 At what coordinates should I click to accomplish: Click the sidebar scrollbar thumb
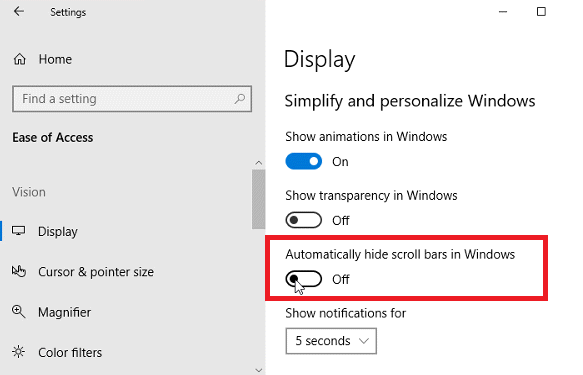(x=258, y=199)
